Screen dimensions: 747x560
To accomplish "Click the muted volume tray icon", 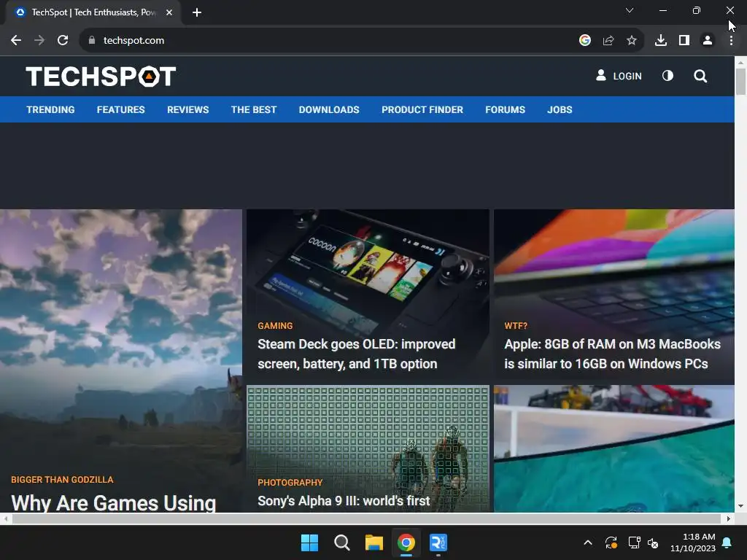I will pyautogui.click(x=653, y=542).
